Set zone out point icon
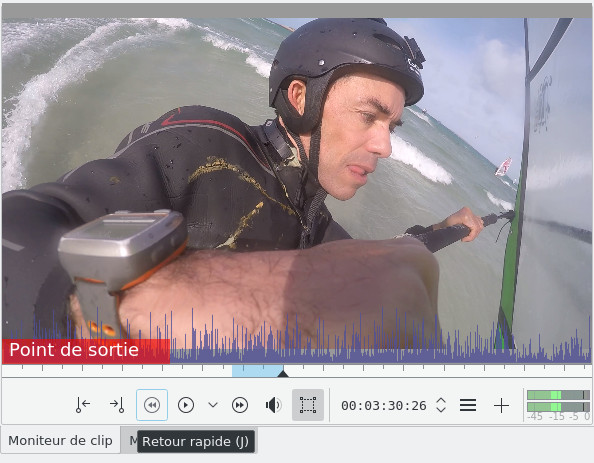 (x=117, y=405)
